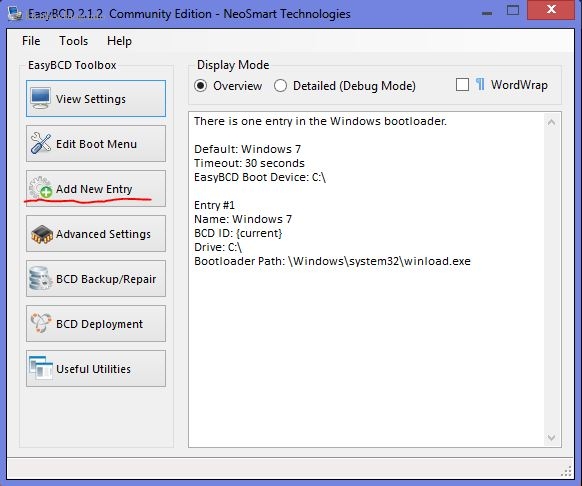Open the Add New Entry section

[96, 188]
